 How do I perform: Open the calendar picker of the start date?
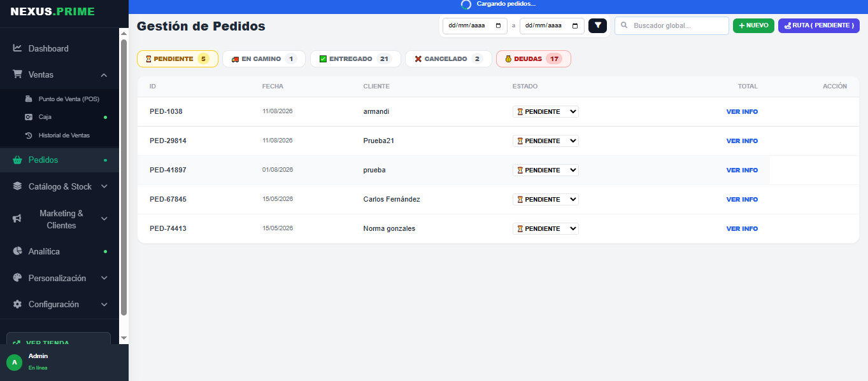pyautogui.click(x=498, y=26)
